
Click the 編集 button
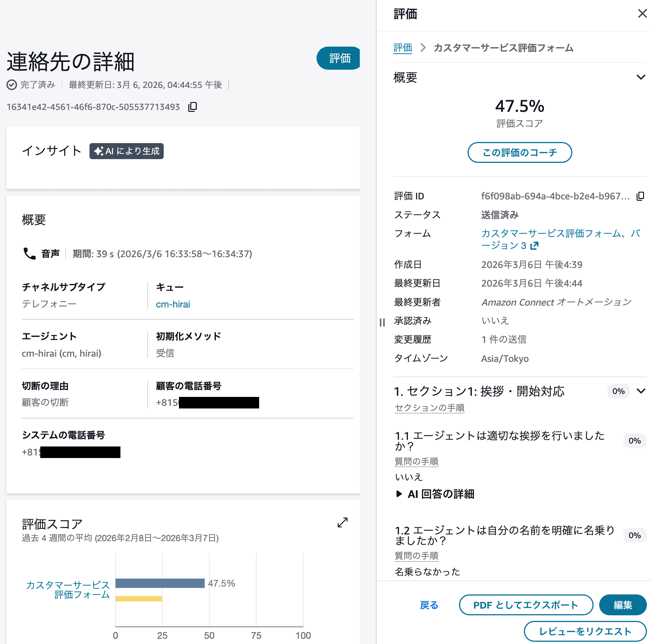coord(622,605)
